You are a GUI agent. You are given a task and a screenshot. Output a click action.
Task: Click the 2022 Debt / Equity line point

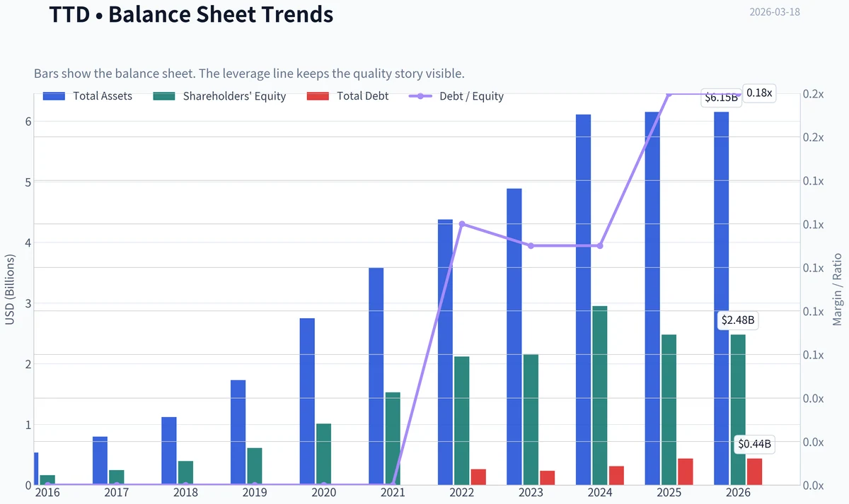tap(462, 224)
